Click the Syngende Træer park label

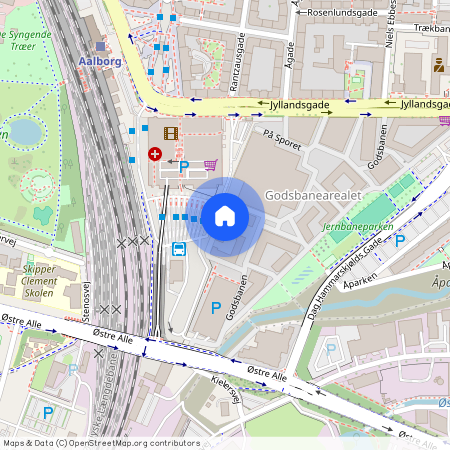[25, 40]
